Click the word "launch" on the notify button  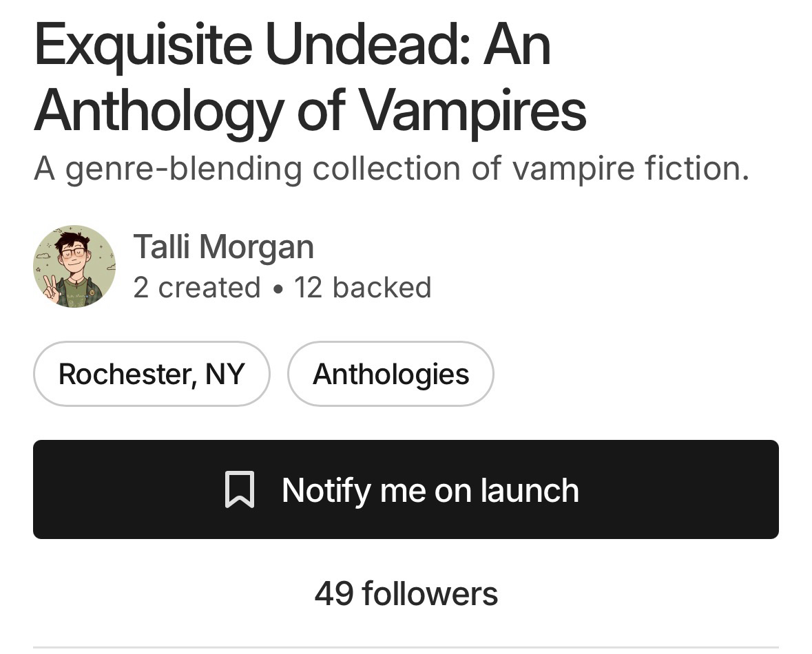point(530,490)
